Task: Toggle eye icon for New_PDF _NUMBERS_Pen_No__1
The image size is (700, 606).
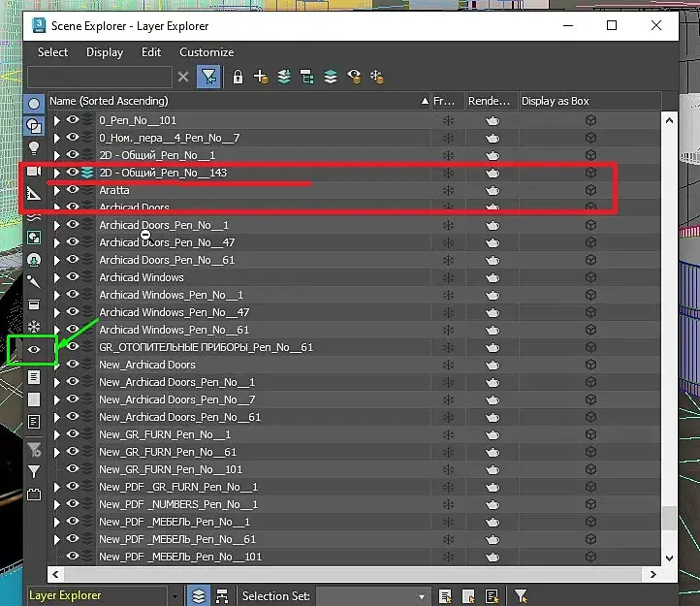Action: coord(73,503)
